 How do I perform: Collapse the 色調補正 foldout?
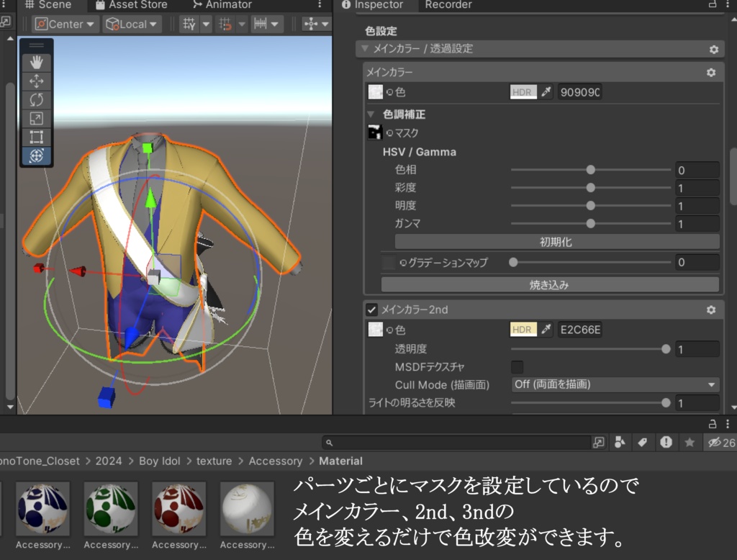pyautogui.click(x=371, y=114)
